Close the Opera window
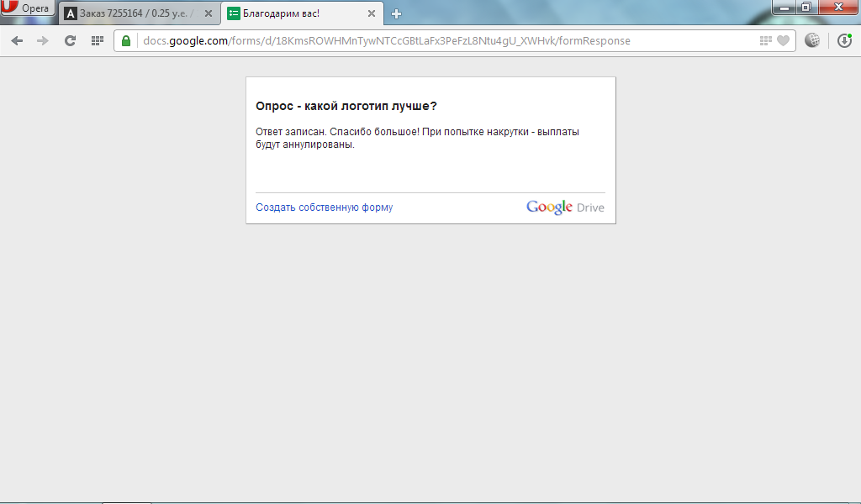 [x=838, y=7]
